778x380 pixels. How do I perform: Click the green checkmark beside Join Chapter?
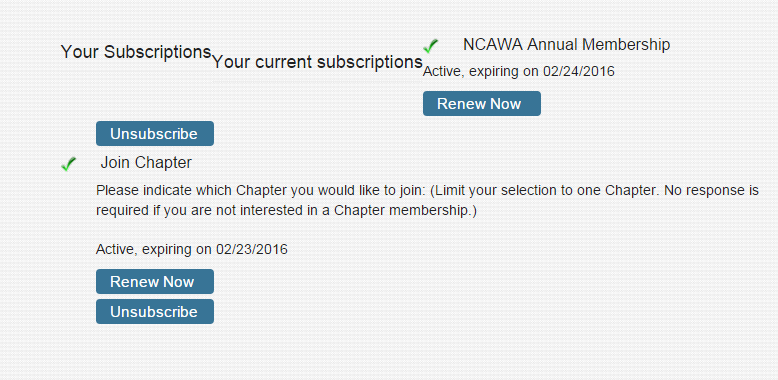coord(68,164)
